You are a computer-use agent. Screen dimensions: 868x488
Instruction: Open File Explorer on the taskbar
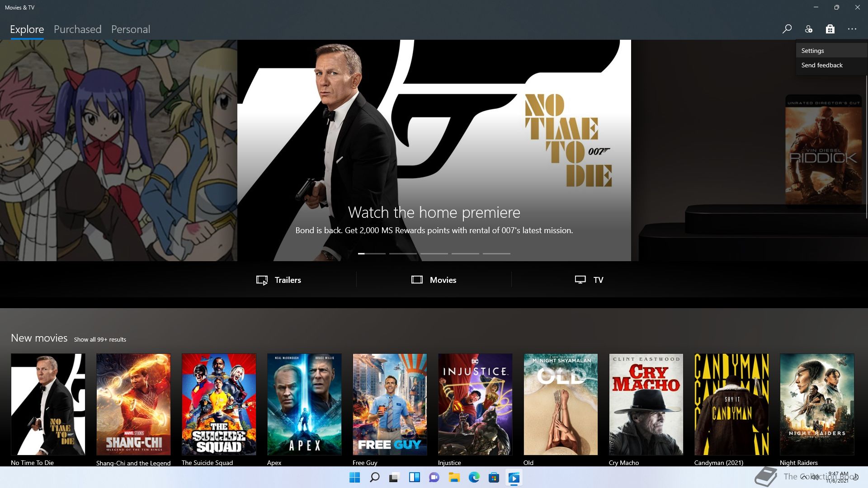pyautogui.click(x=454, y=478)
